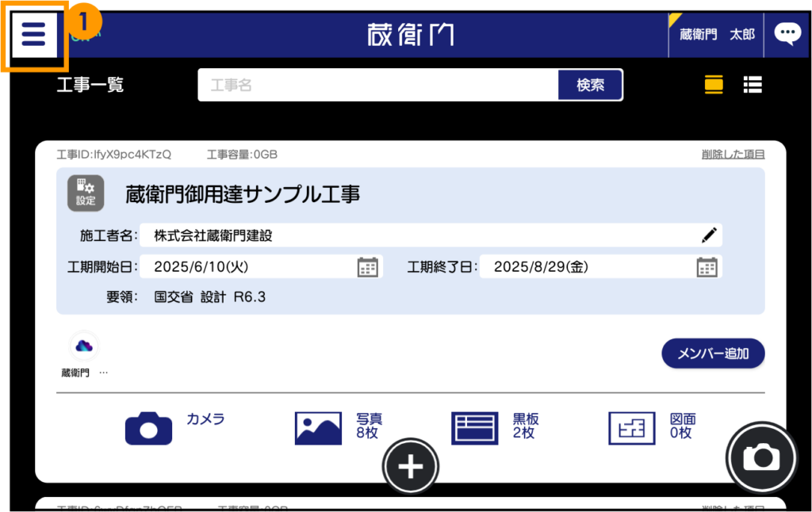Open the chat speech bubble icon

pyautogui.click(x=787, y=34)
